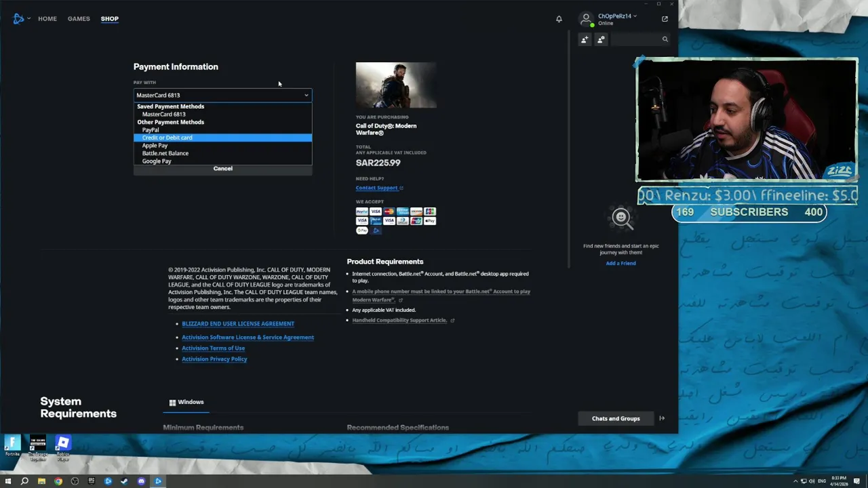This screenshot has width=868, height=488.
Task: Click the external-link icon beside Contact Support
Action: point(401,188)
